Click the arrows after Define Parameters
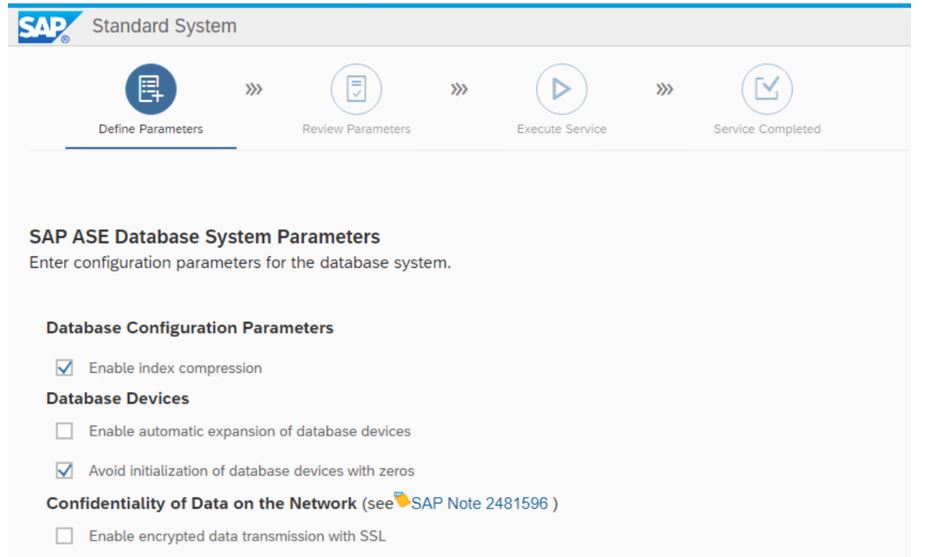This screenshot has height=557, width=925. pos(254,89)
